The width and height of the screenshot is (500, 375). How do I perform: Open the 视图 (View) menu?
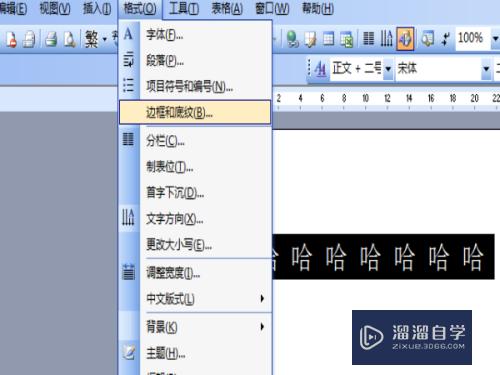(55, 8)
